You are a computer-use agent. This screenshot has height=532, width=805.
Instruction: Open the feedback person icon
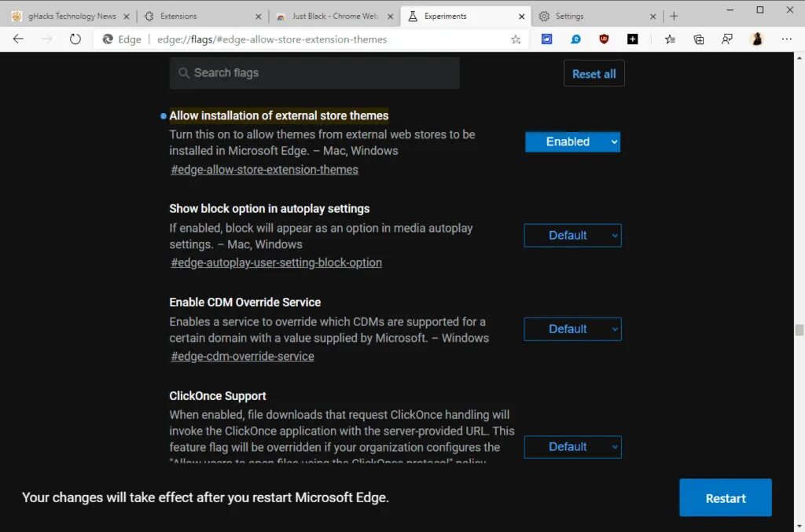(x=727, y=39)
